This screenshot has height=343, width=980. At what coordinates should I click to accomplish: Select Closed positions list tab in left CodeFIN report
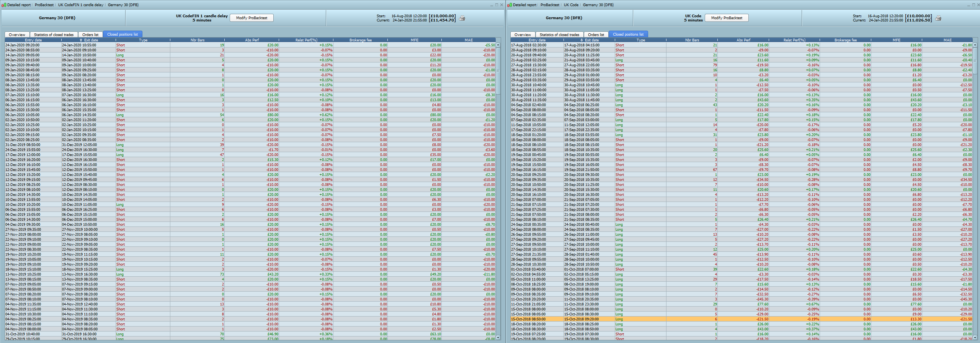tap(122, 34)
